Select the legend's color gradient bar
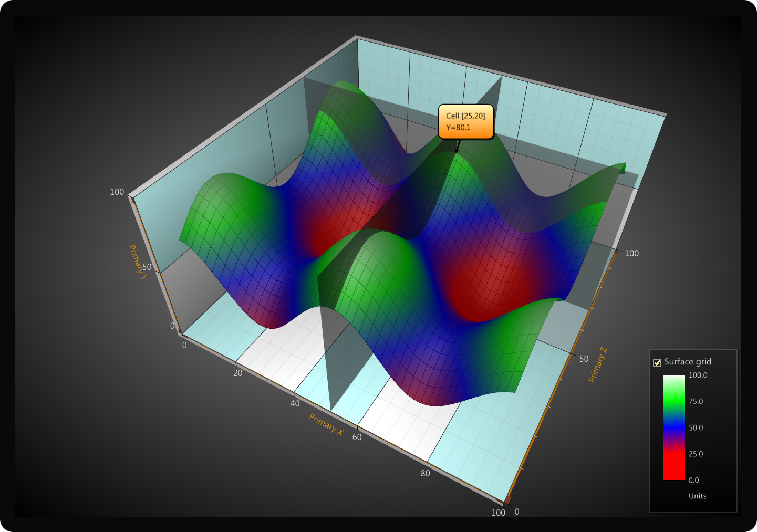 coord(673,427)
